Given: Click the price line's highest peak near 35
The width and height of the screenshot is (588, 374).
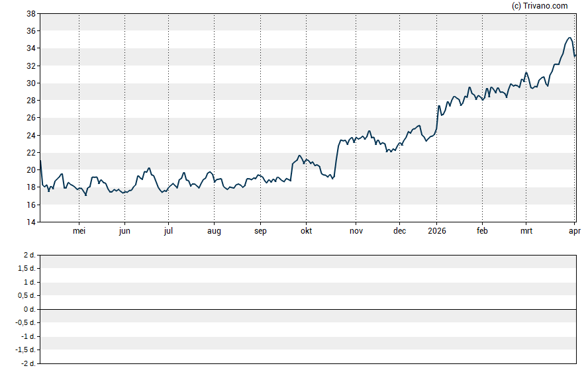Looking at the screenshot, I should click(569, 38).
